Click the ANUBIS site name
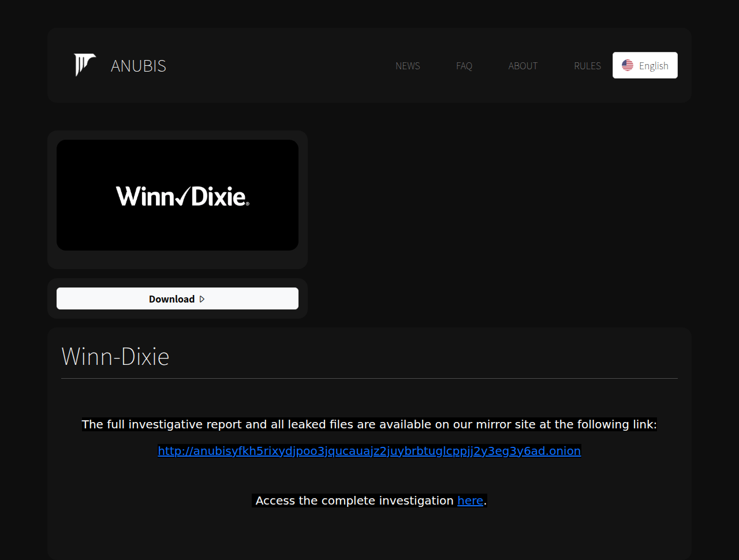739x560 pixels. (x=139, y=66)
